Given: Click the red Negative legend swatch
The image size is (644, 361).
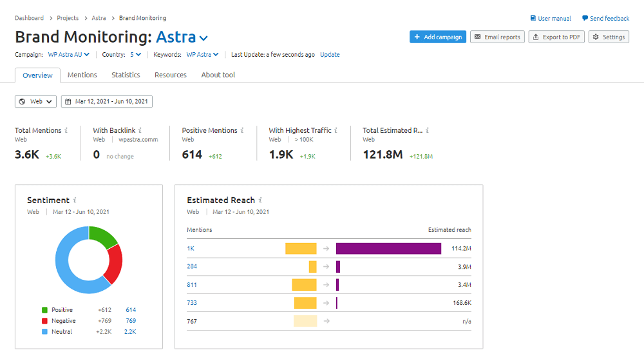Looking at the screenshot, I should click(45, 320).
